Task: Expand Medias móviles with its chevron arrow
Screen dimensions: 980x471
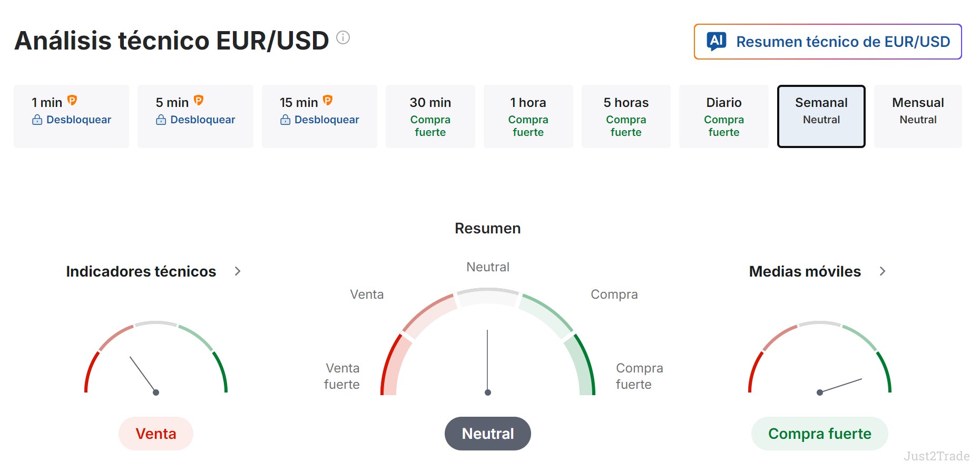Action: coord(883,271)
